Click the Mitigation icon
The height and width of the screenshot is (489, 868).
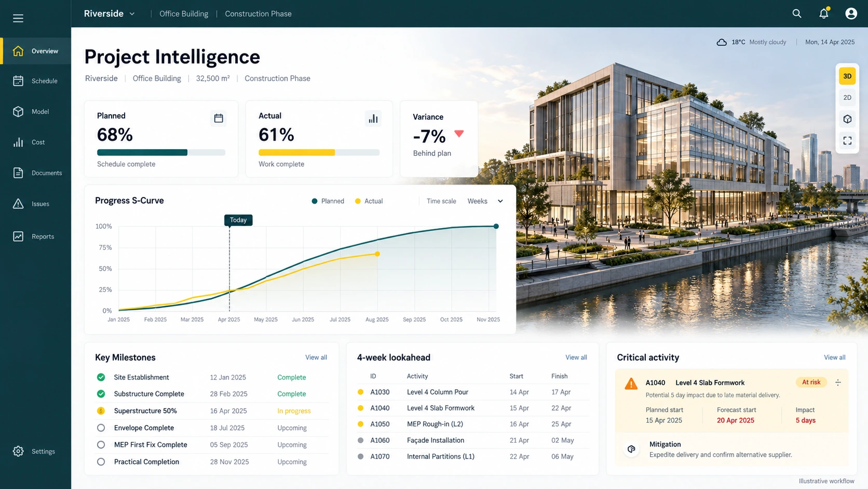click(631, 449)
